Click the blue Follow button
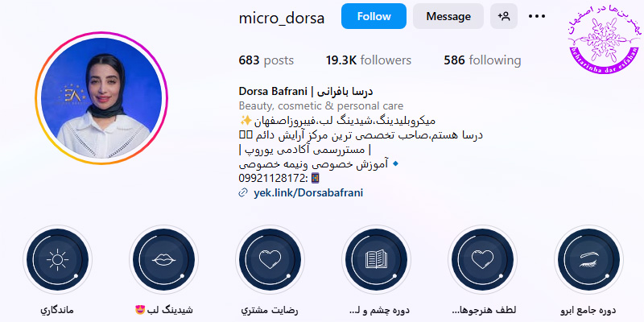The image size is (644, 322). pos(374,16)
